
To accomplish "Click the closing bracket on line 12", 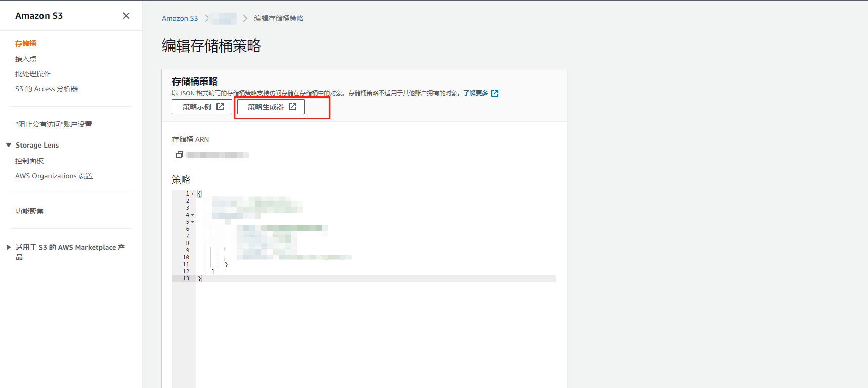I will pos(213,271).
